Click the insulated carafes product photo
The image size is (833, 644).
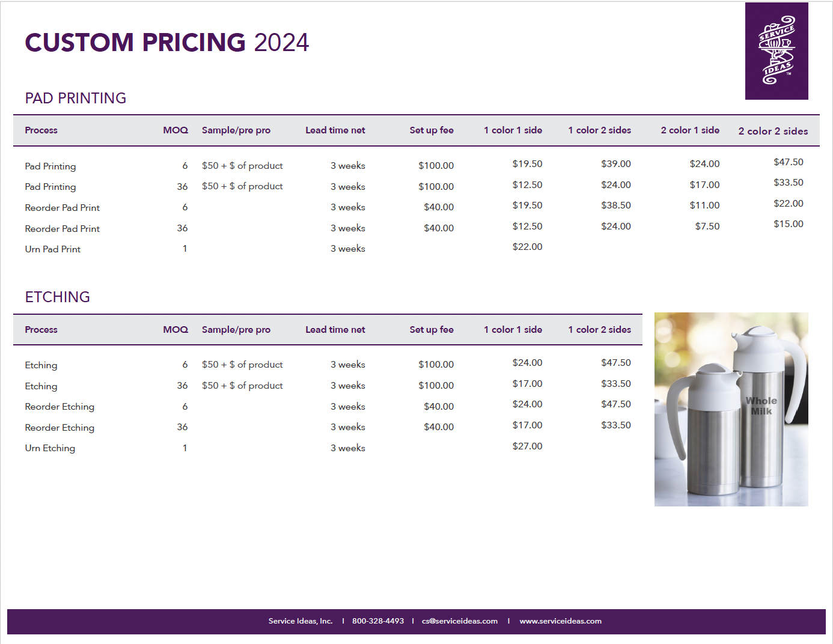pos(731,409)
